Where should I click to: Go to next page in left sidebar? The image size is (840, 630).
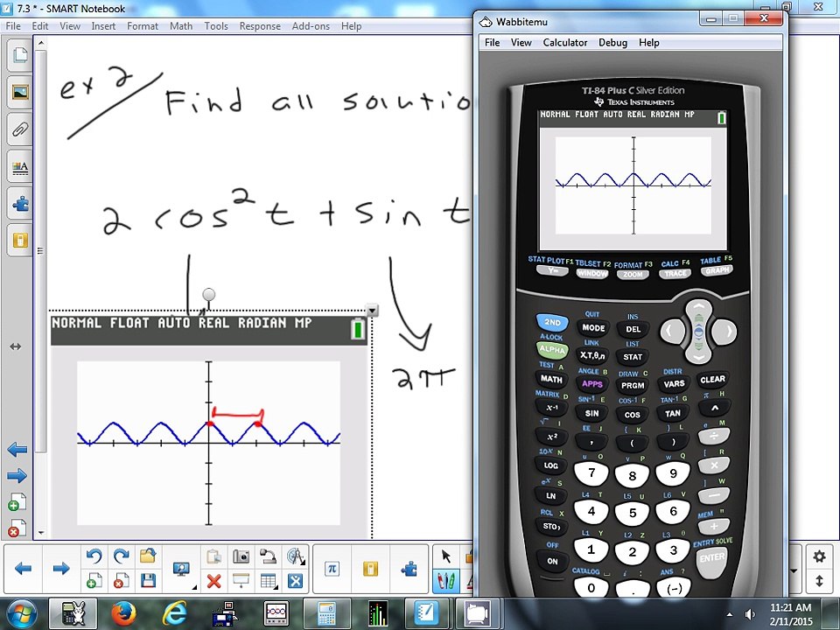point(17,476)
